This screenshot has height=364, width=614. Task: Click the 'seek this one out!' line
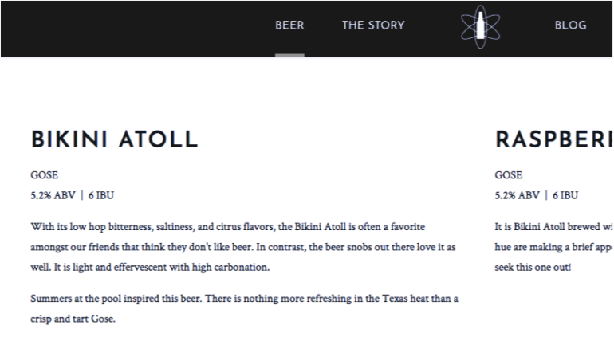[x=533, y=268]
